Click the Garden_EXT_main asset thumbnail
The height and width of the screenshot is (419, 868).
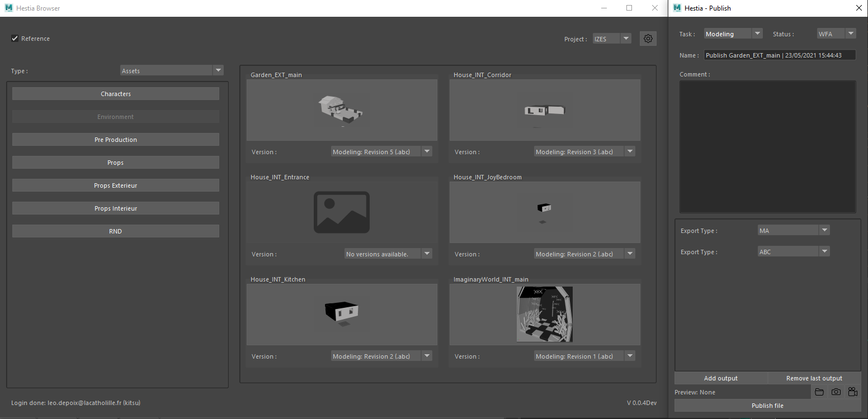pos(341,109)
